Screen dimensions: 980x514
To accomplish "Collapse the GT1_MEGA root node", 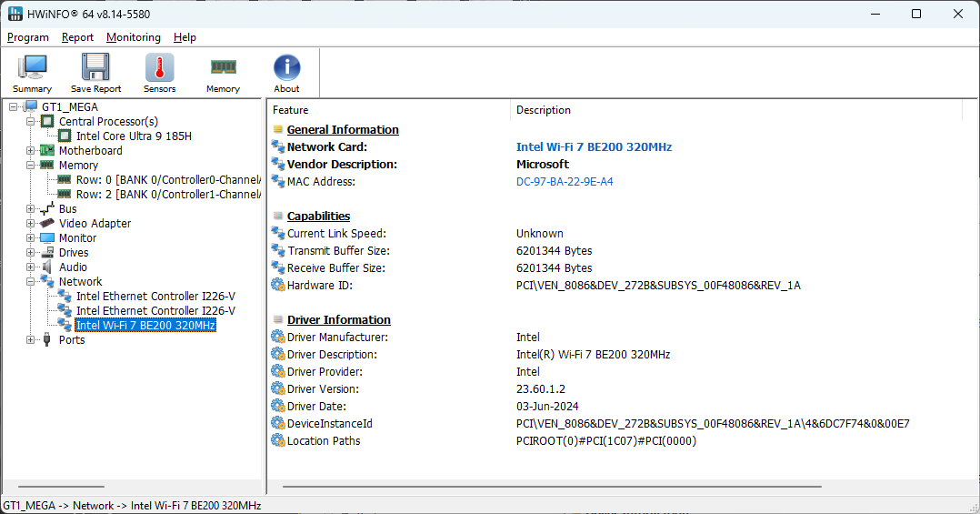I will coord(13,107).
